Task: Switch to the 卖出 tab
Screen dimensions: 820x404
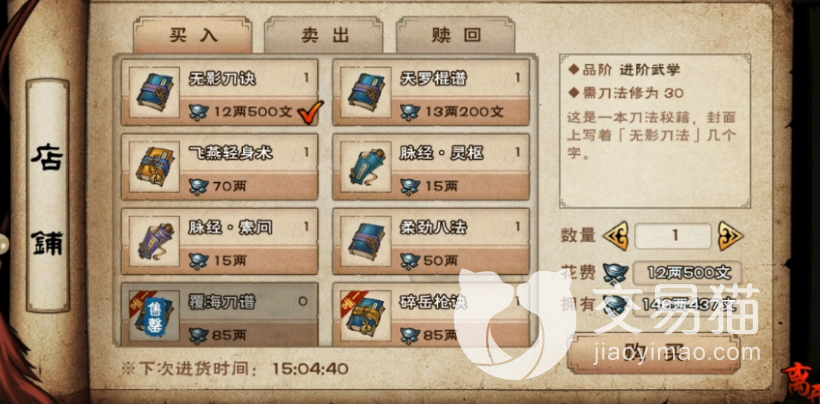Action: [324, 36]
